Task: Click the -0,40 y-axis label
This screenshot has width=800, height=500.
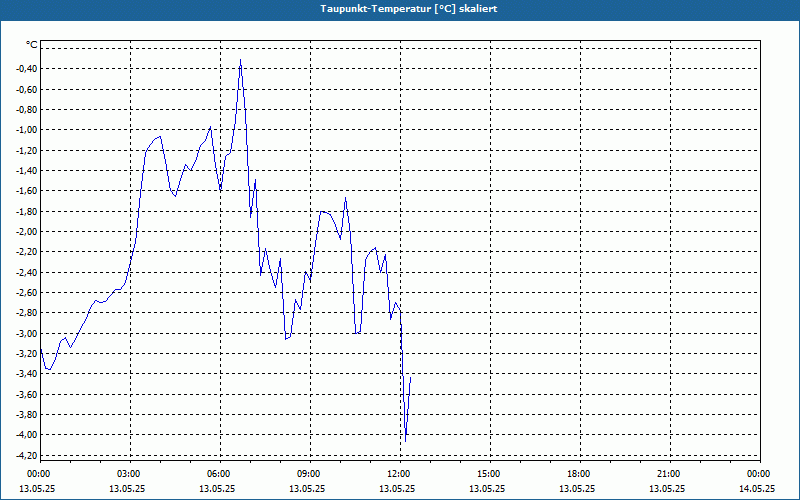Action: 28,69
